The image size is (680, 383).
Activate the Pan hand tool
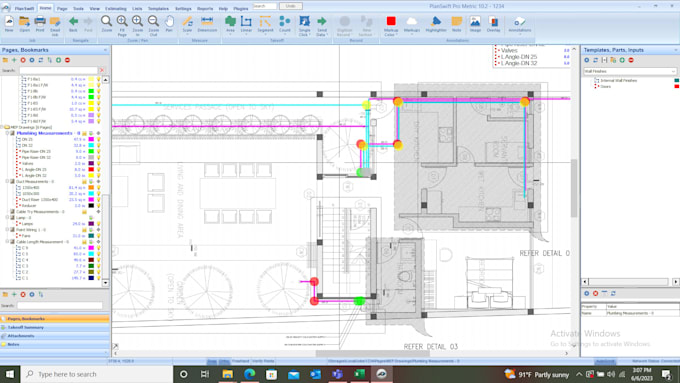pyautogui.click(x=169, y=24)
